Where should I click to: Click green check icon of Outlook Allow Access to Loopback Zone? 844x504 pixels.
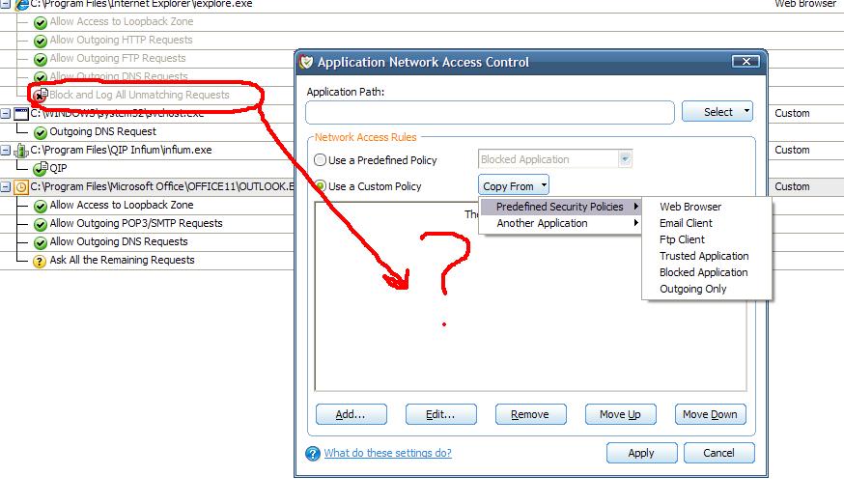coord(40,206)
